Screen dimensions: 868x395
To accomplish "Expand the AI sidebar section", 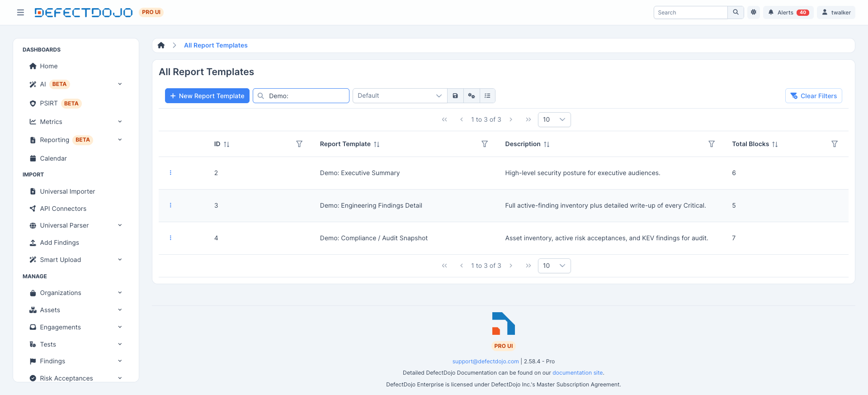I will point(120,84).
